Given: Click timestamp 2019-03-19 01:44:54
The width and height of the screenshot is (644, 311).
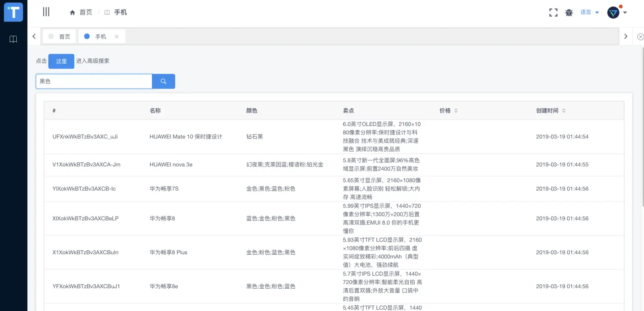Looking at the screenshot, I should pyautogui.click(x=562, y=137).
